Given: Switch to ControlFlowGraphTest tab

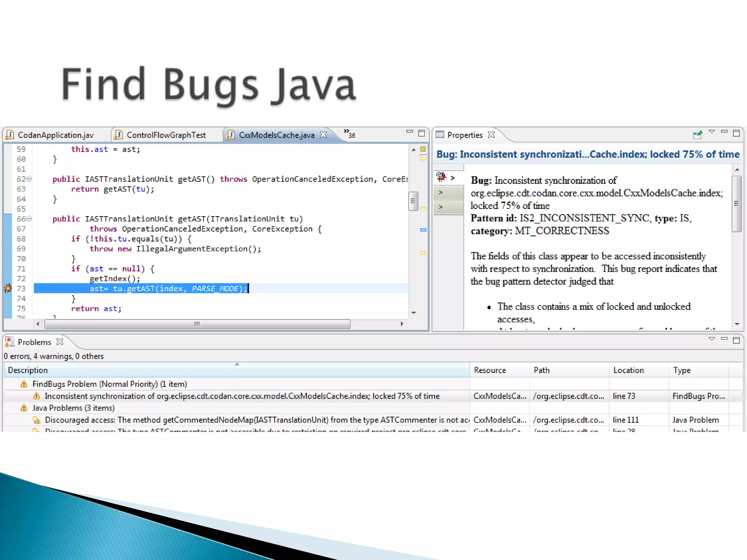Looking at the screenshot, I should point(166,135).
